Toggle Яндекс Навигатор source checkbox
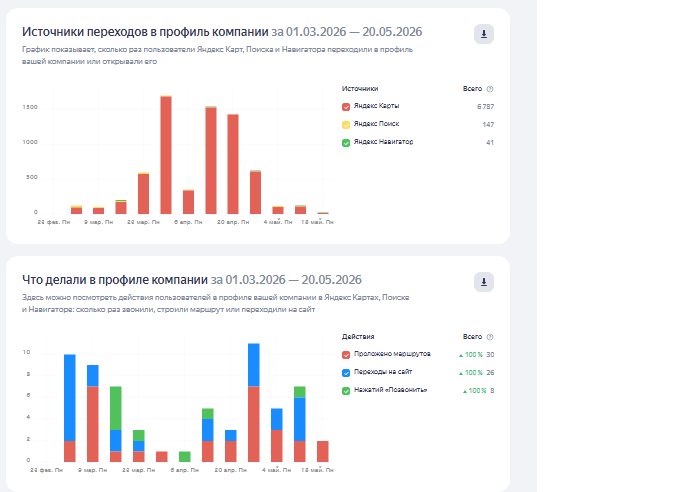Screen dimensions: 680x492 (346, 143)
